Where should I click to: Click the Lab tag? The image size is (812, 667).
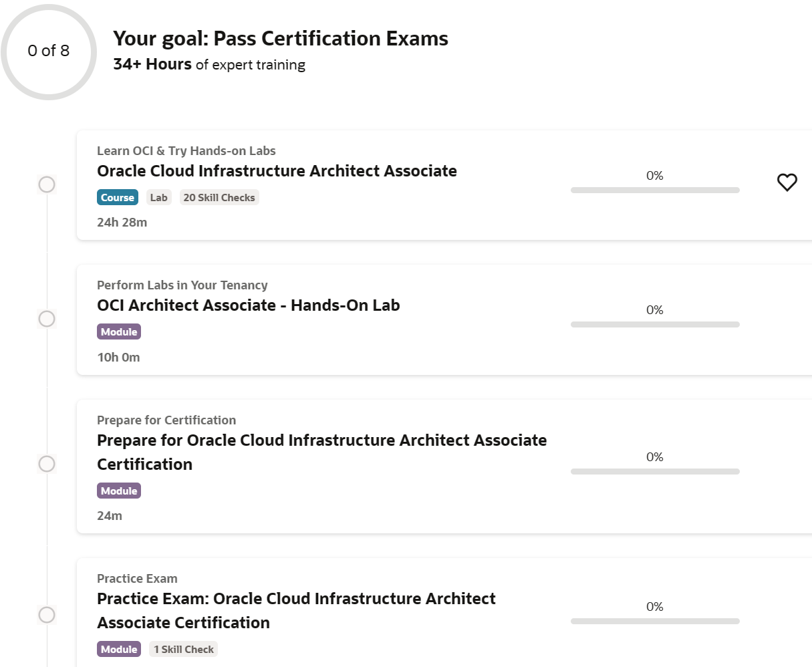click(x=158, y=198)
